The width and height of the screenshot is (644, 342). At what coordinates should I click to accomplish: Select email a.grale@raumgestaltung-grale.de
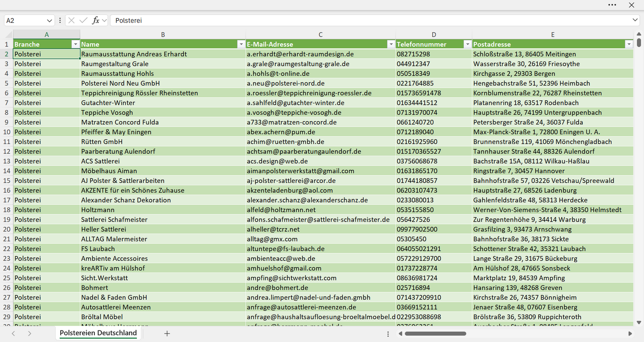[321, 64]
